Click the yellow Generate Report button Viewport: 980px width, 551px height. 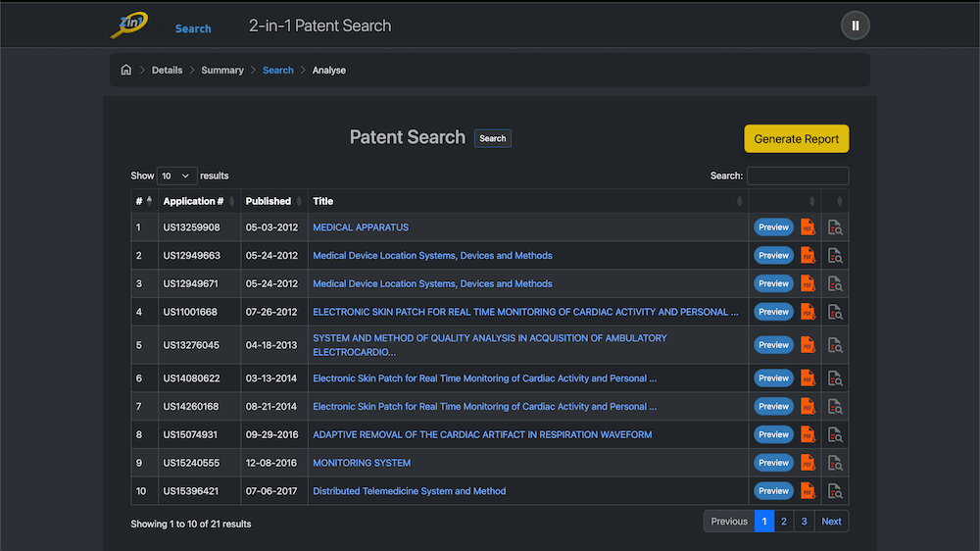click(796, 139)
